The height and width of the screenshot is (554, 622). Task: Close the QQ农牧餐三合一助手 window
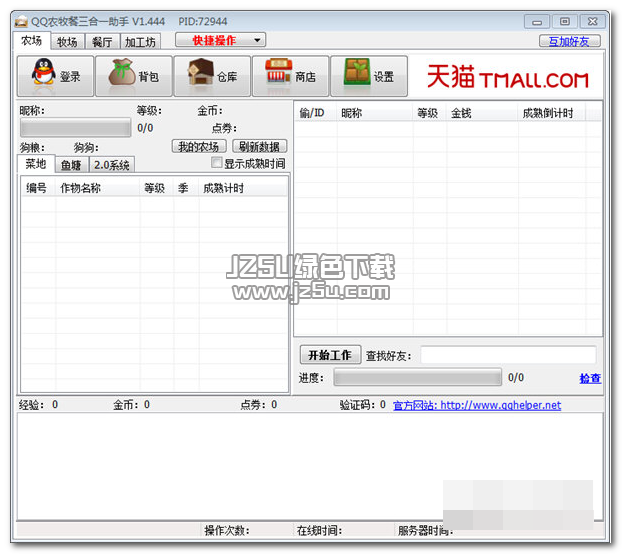(592, 22)
